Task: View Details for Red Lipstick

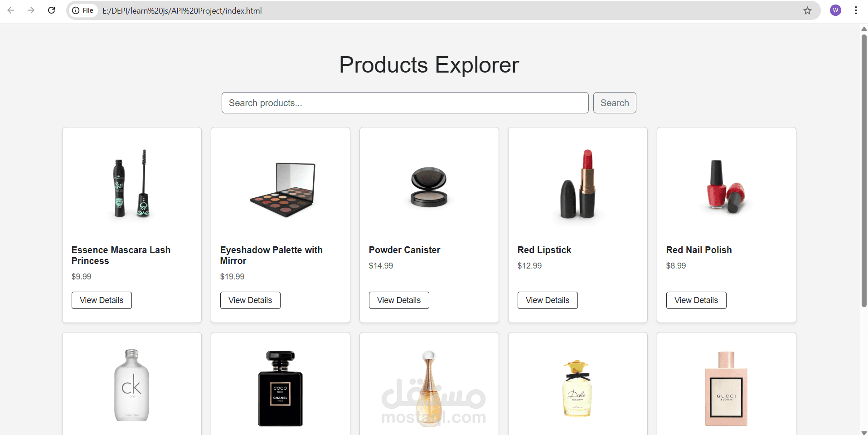Action: pyautogui.click(x=548, y=300)
